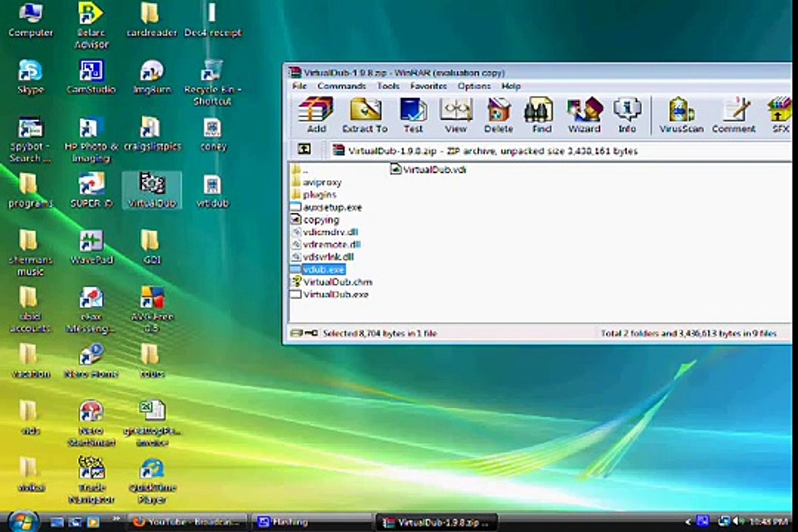
Task: Open the aviproxy folder in archive
Action: 322,182
